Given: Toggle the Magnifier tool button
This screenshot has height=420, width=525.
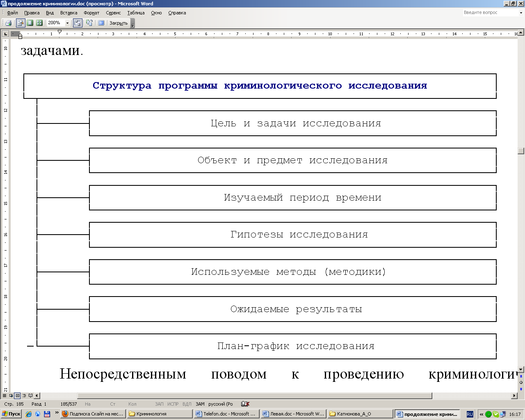Looking at the screenshot, I should coord(20,23).
